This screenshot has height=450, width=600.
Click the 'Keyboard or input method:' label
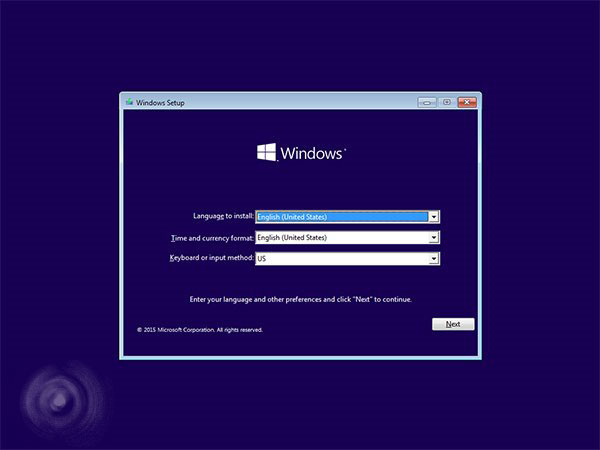(x=212, y=258)
